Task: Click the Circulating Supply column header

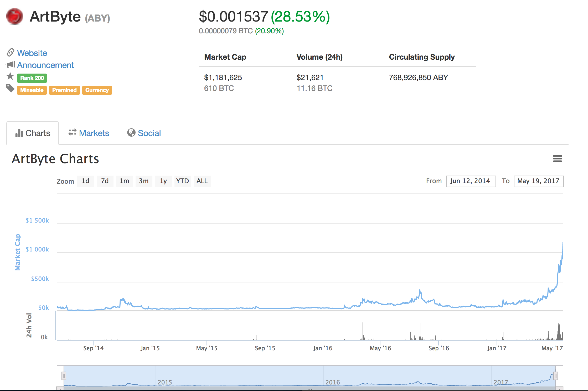Action: 422,57
